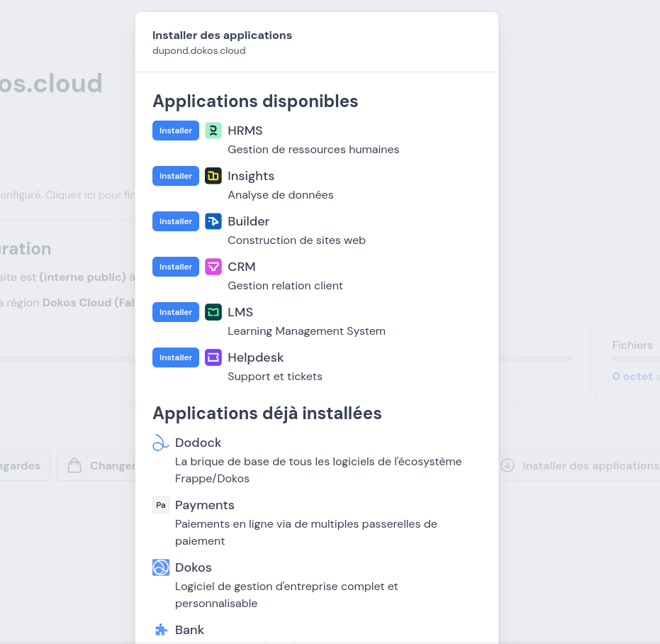The width and height of the screenshot is (660, 644).
Task: Select the LMS app name
Action: (240, 312)
